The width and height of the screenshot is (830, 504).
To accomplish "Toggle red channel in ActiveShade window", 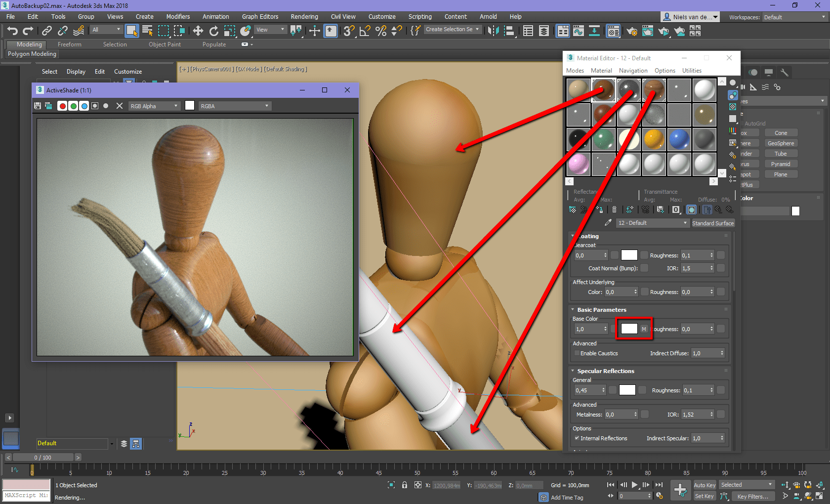I will (62, 106).
